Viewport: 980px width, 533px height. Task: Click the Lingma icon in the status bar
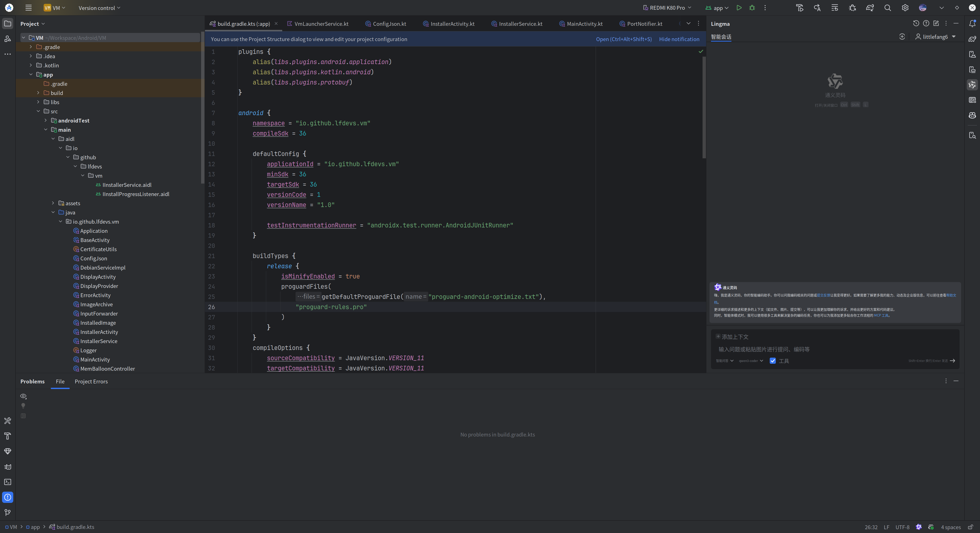tap(919, 527)
